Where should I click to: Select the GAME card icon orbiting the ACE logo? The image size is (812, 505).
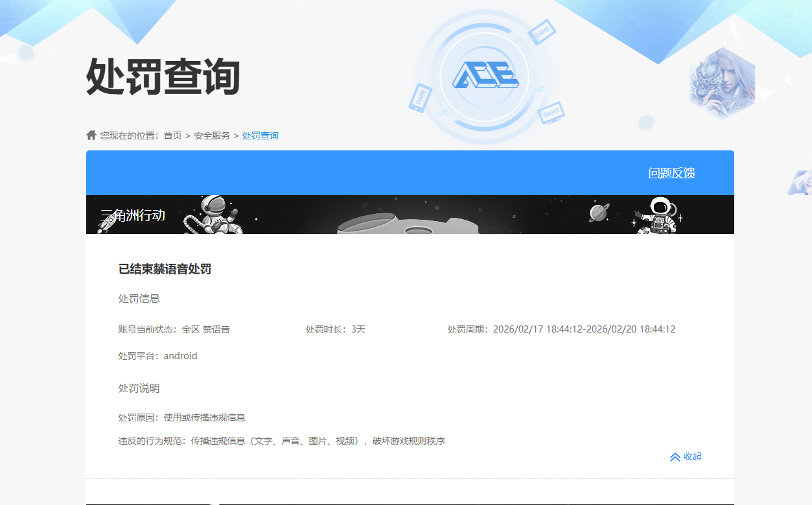coord(542,31)
